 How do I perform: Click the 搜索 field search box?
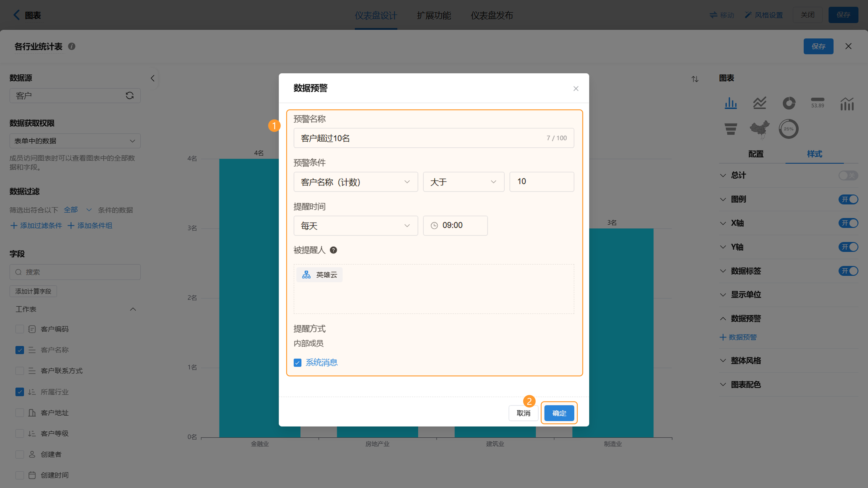(75, 272)
